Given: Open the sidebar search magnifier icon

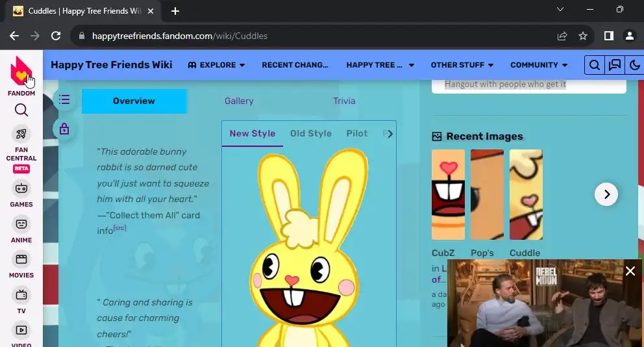Looking at the screenshot, I should click(21, 110).
